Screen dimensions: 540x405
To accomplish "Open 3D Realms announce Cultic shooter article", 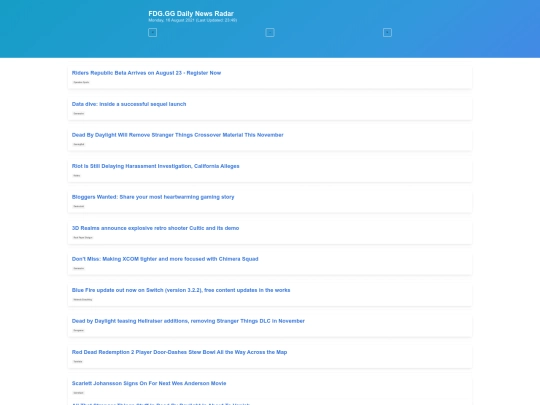I will 155,228.
